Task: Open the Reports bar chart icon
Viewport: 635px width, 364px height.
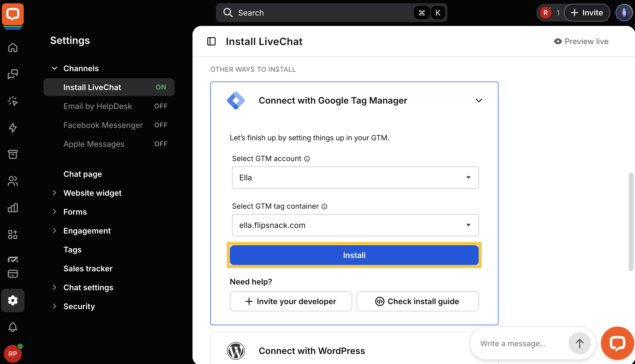Action: point(13,208)
